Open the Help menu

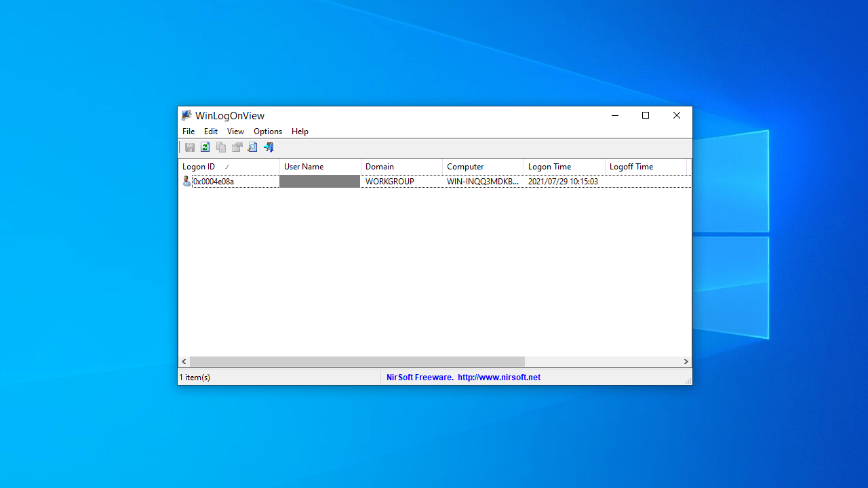(300, 131)
